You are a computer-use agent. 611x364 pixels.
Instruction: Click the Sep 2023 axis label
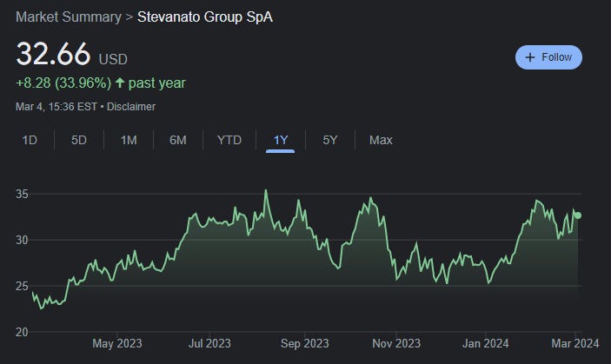click(x=305, y=343)
